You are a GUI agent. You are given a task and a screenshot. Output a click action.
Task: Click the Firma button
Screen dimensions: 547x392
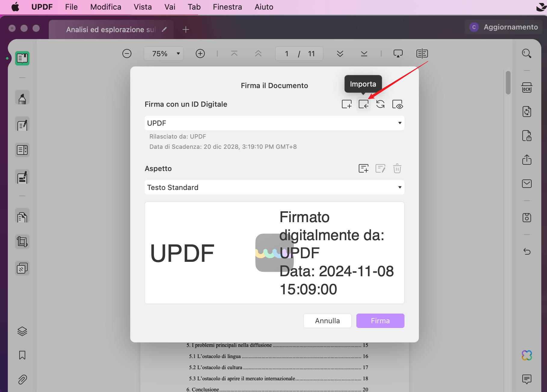pos(380,321)
